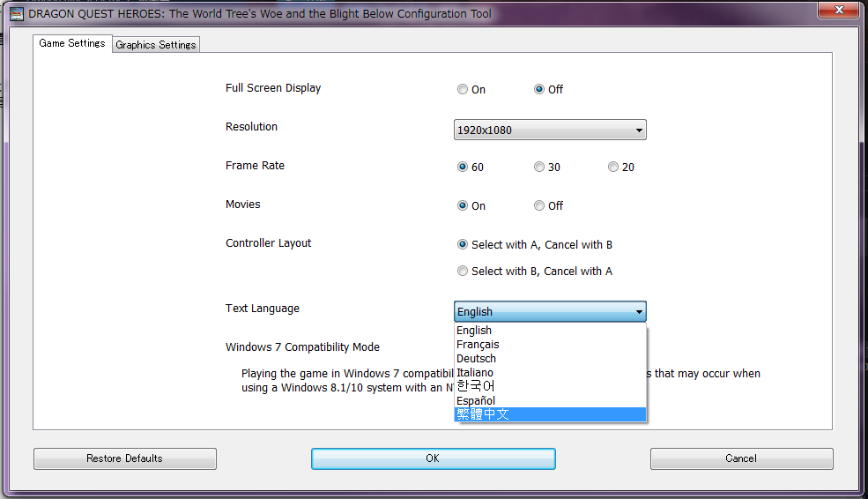The width and height of the screenshot is (868, 499).
Task: Click the Windows 7 Compatibility Mode label
Action: tap(302, 347)
